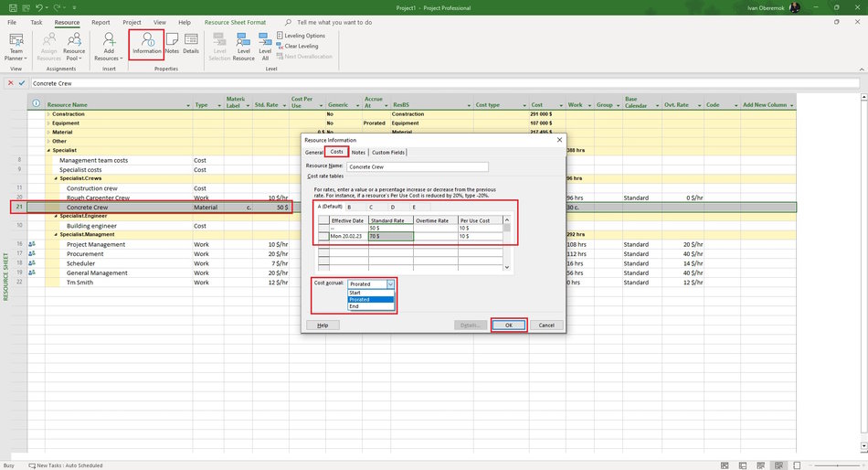This screenshot has width=868, height=470.
Task: Switch to the Report ribbon tab
Action: pyautogui.click(x=101, y=22)
